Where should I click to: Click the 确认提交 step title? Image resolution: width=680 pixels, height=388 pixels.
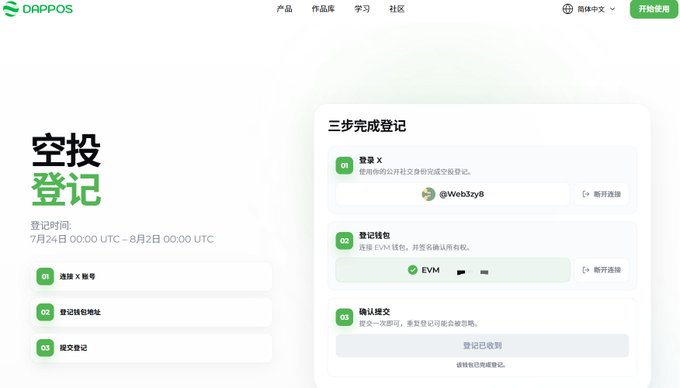[374, 312]
